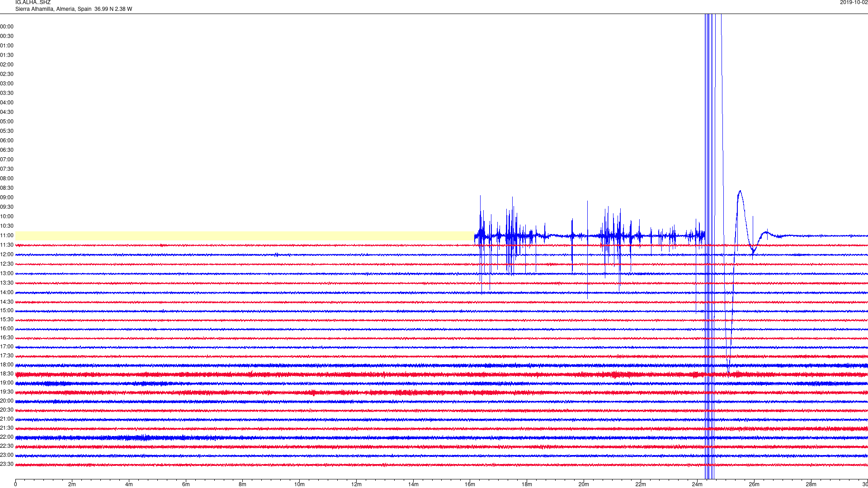Select the 18:30 time row label

point(7,374)
